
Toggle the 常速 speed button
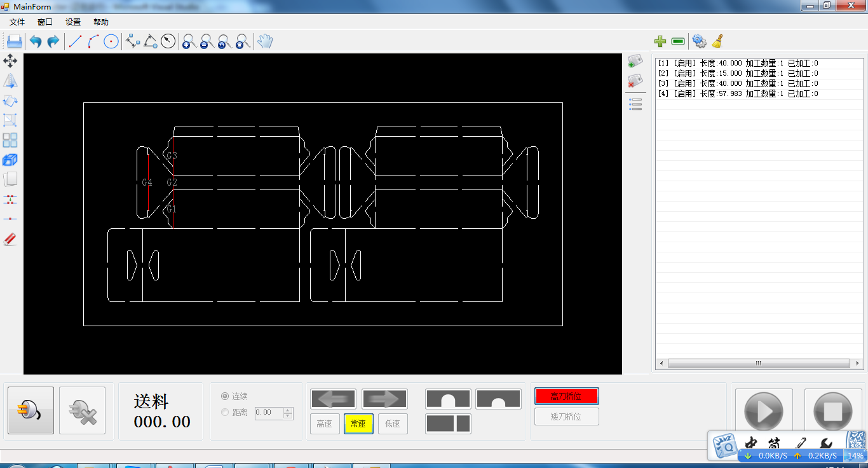click(358, 423)
